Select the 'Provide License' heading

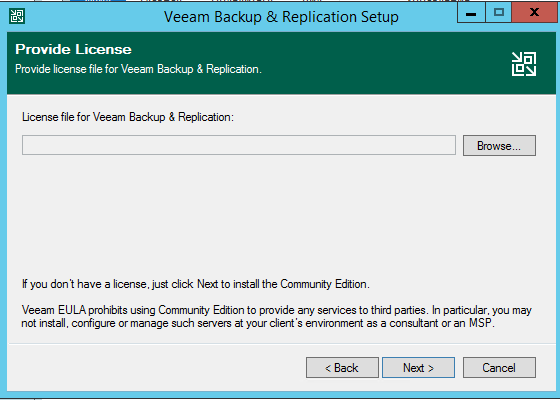click(73, 49)
